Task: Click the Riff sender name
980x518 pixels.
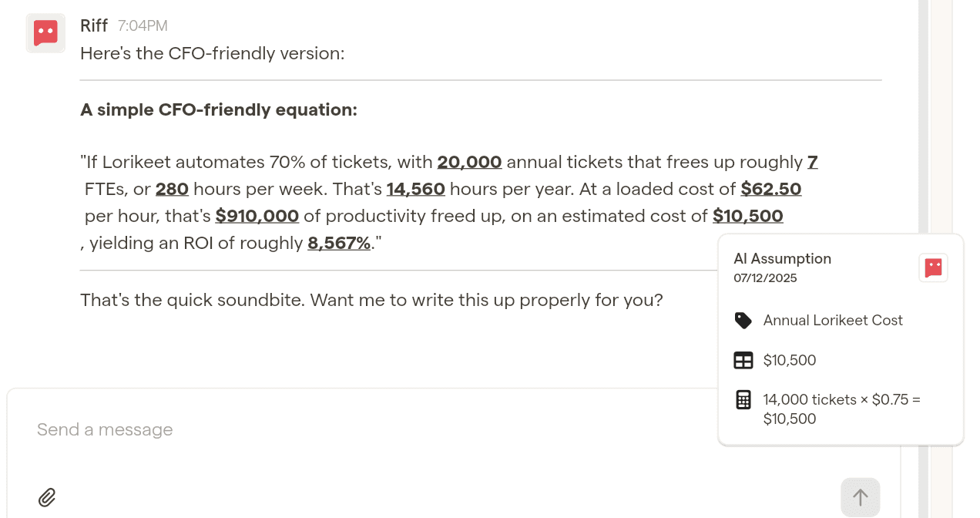Action: pos(94,25)
